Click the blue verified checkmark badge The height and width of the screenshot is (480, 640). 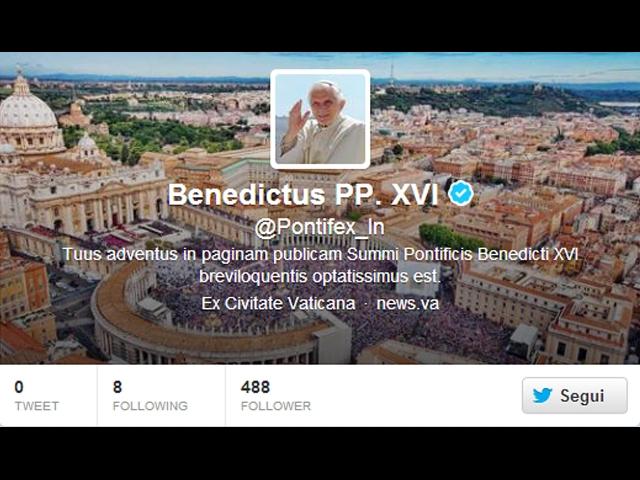click(461, 194)
